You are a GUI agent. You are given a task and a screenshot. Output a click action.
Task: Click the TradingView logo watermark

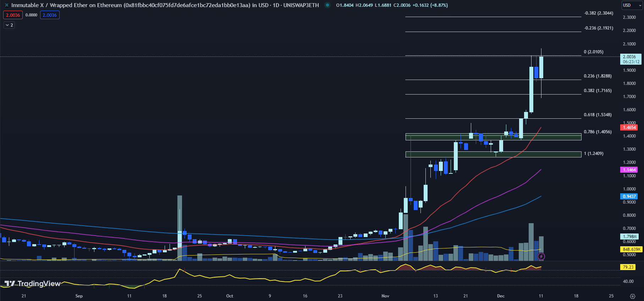pos(32,284)
